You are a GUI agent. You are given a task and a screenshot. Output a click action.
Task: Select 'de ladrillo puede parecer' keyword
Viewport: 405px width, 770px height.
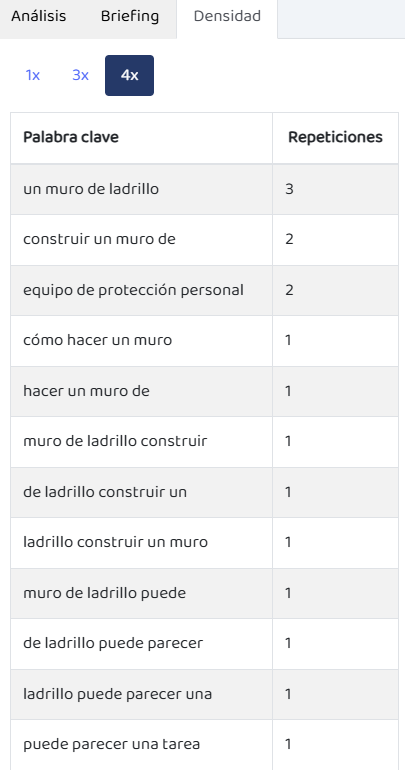pos(113,643)
